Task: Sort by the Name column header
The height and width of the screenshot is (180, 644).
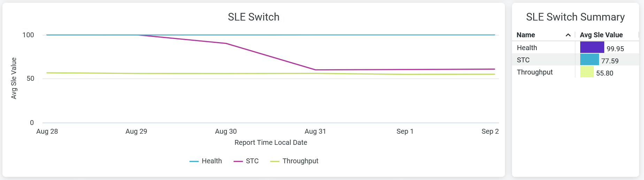Action: 526,35
